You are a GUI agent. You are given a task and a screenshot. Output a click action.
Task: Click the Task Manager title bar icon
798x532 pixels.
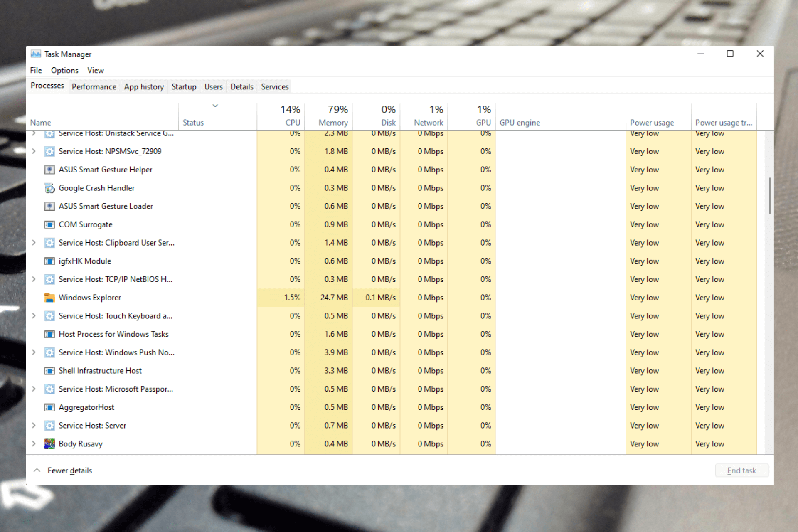34,54
